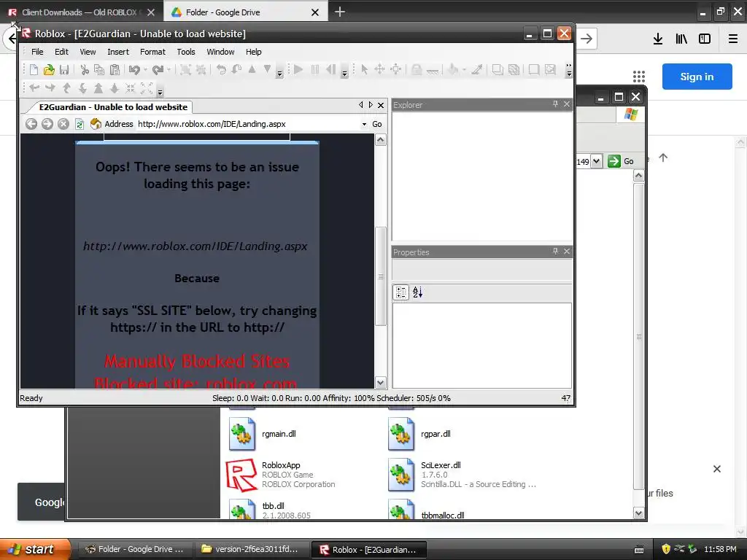Expand run toolbar options chevron after Reset
747x560 pixels.
coord(344,73)
